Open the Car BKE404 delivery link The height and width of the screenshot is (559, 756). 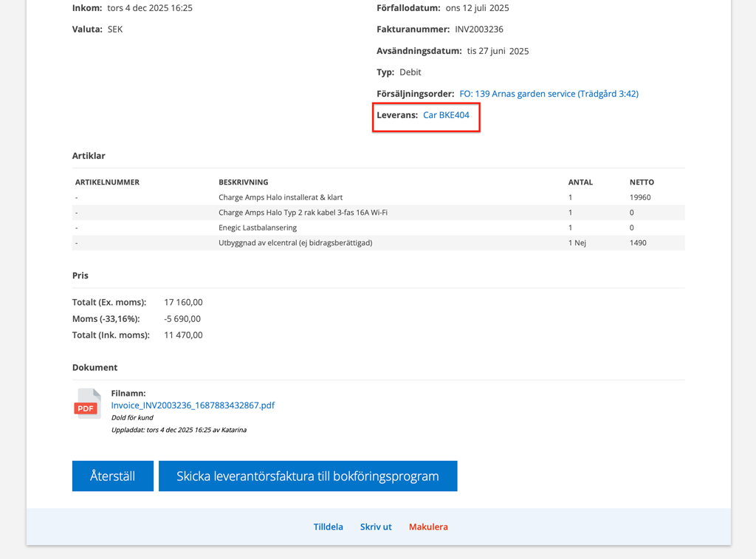coord(446,115)
